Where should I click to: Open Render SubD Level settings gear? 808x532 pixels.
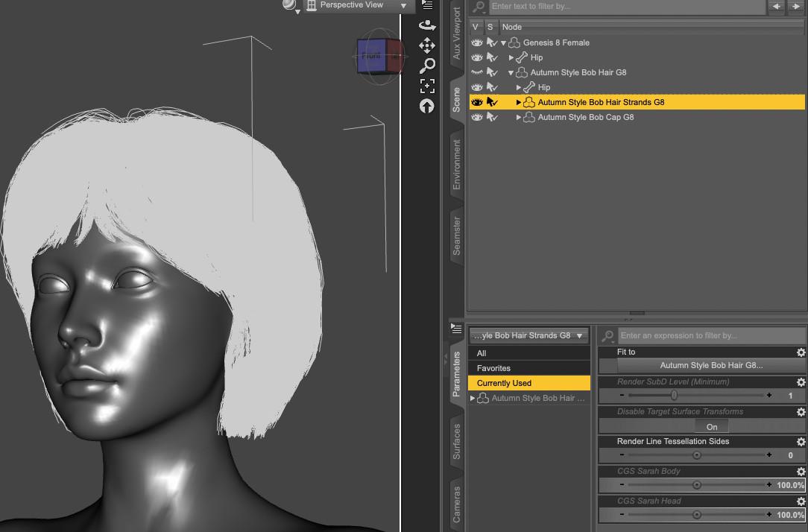tap(801, 382)
